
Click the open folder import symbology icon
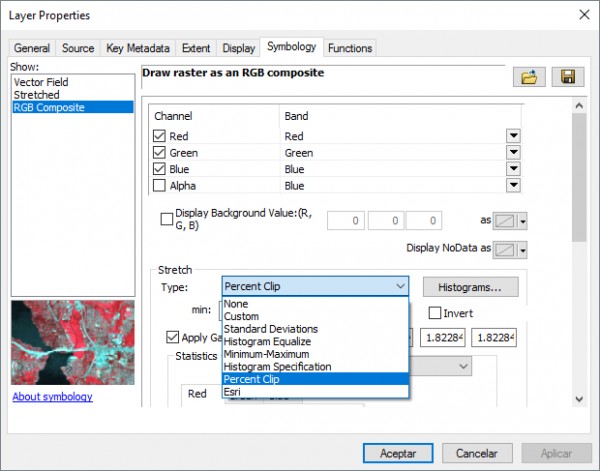pos(527,78)
